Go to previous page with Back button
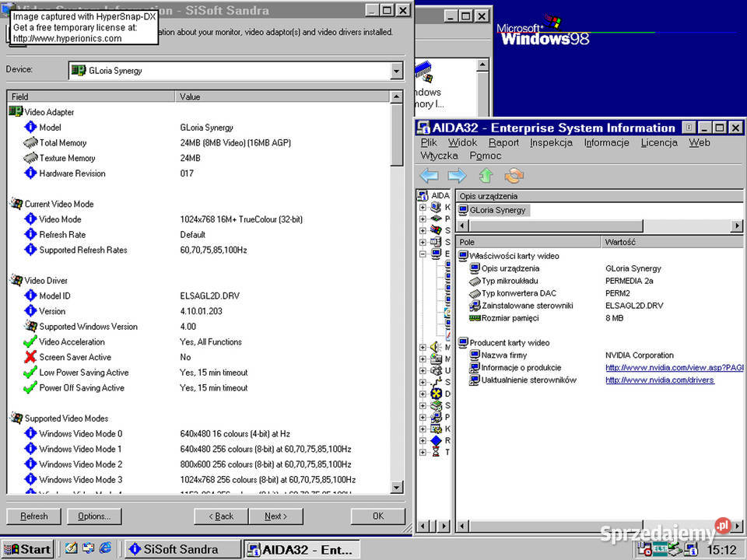This screenshot has height=560, width=747. pos(221,516)
